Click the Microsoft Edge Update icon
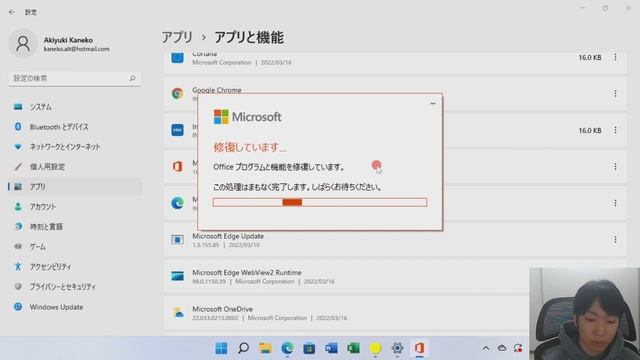640x360 pixels. pos(177,240)
